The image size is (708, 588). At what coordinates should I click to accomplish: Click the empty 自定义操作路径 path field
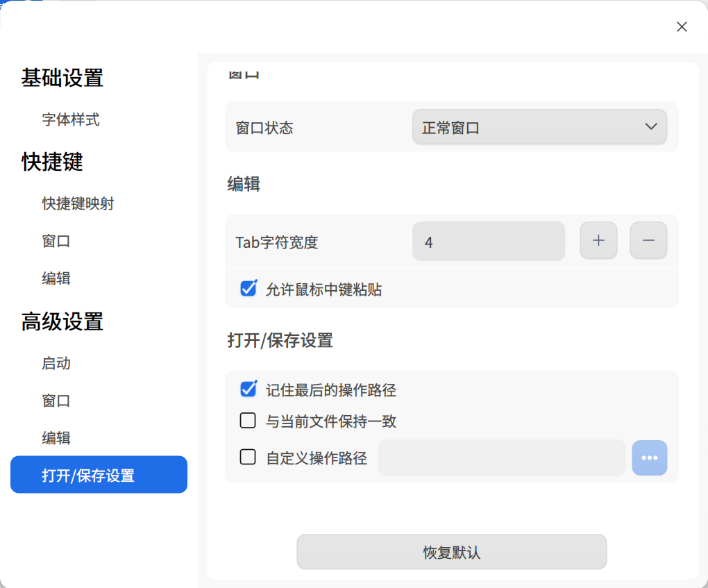click(502, 458)
